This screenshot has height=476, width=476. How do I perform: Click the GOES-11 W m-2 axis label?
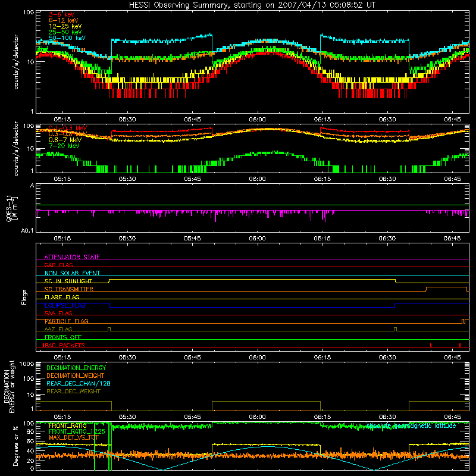tap(12, 208)
